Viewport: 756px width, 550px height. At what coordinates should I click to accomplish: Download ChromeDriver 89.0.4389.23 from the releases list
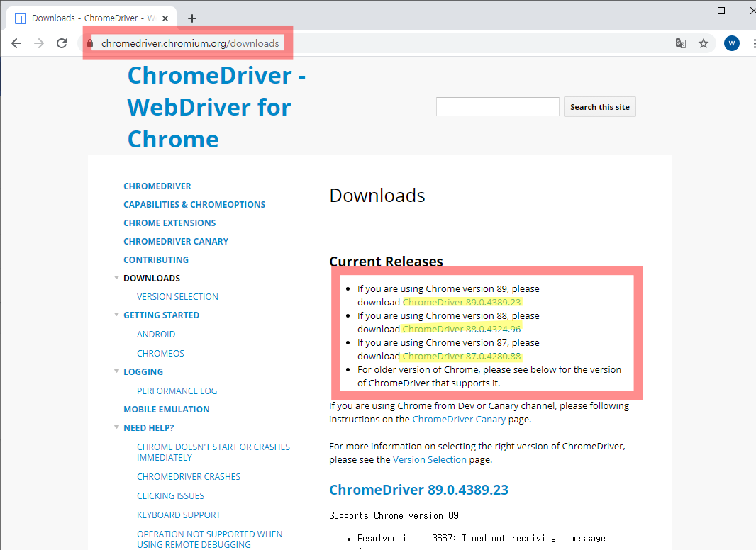pos(462,302)
